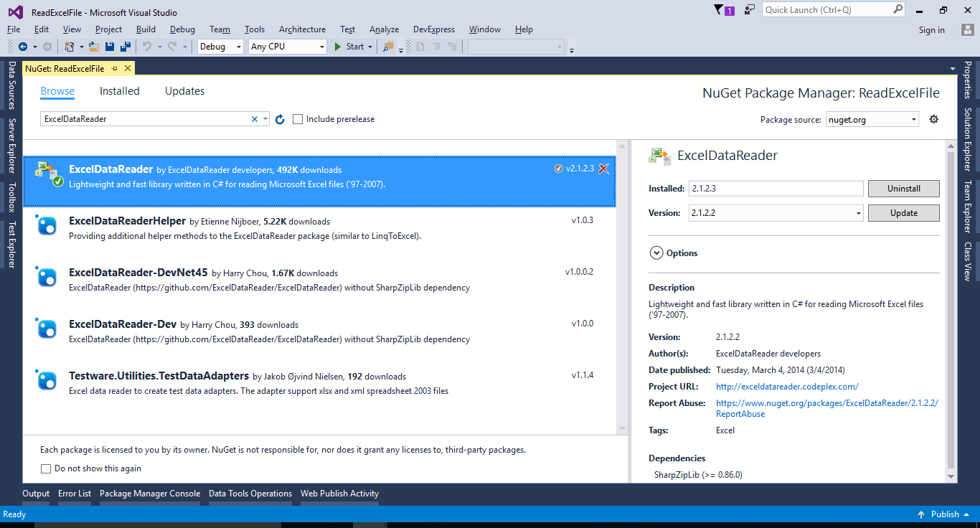
Task: Click the Save All toolbar icon
Action: [x=126, y=47]
